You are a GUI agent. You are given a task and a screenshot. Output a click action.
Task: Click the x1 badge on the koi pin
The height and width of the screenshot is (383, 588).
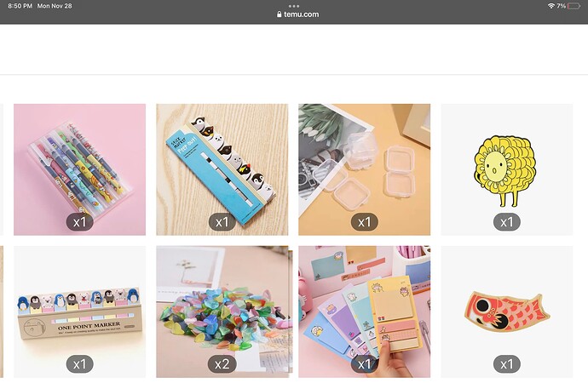[507, 364]
